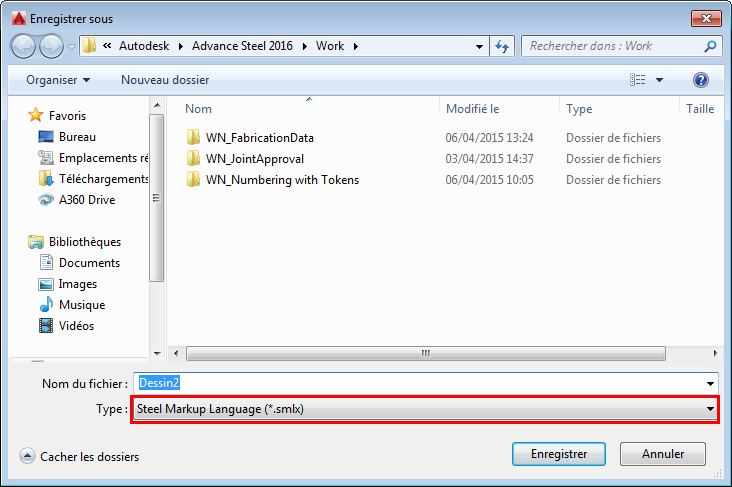The width and height of the screenshot is (732, 487).
Task: Open Téléchargements in navigation pane
Action: [104, 179]
